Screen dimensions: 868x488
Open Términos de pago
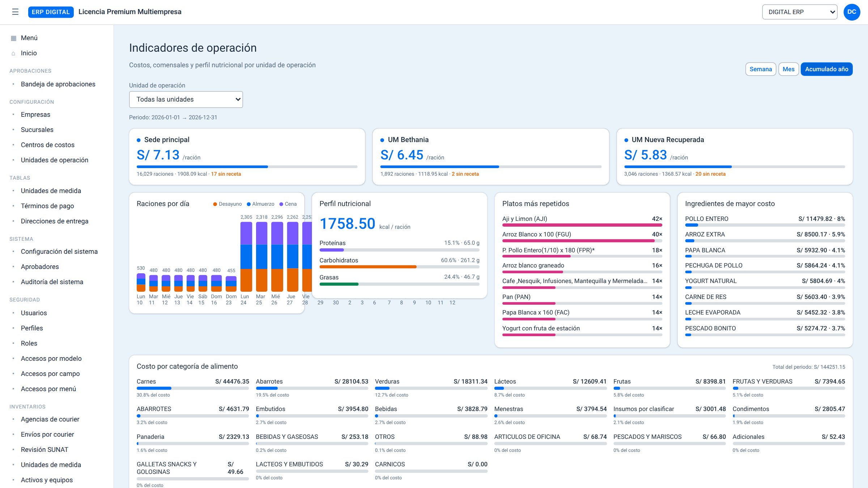pyautogui.click(x=47, y=206)
